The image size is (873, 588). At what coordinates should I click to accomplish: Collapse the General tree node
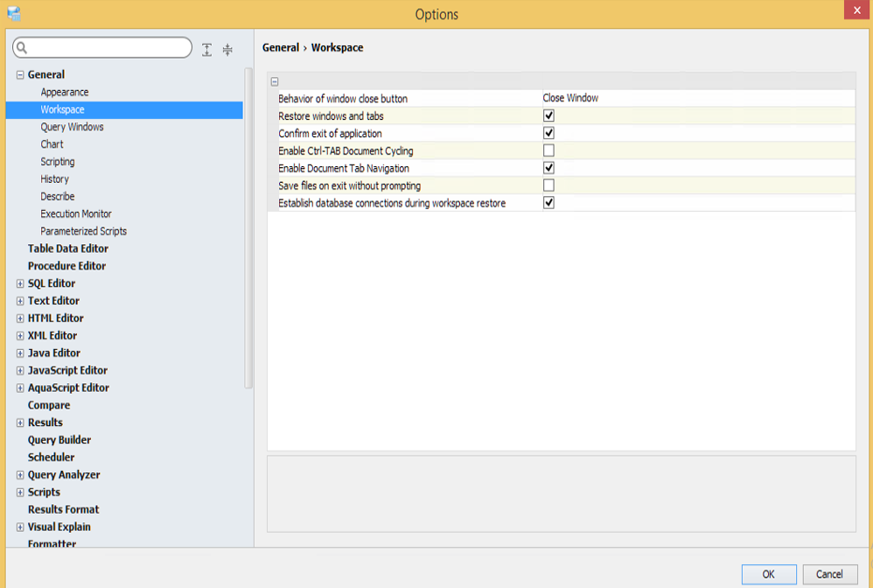point(20,75)
